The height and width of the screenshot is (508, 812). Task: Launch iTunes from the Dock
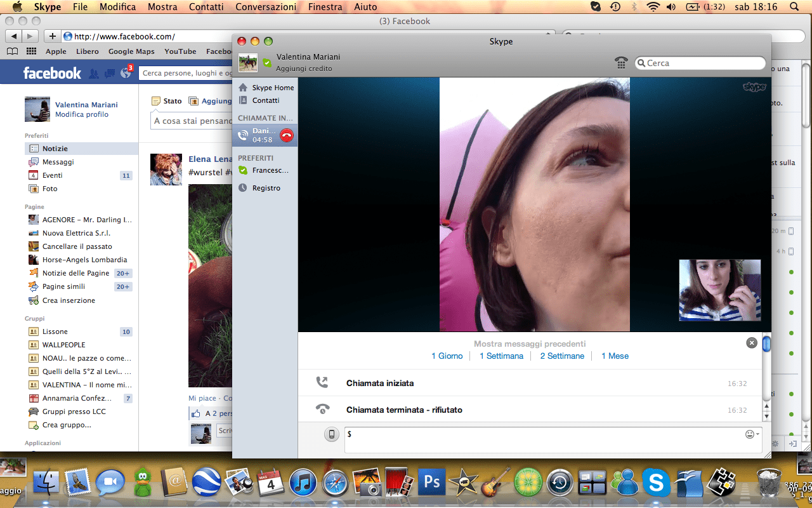[303, 483]
